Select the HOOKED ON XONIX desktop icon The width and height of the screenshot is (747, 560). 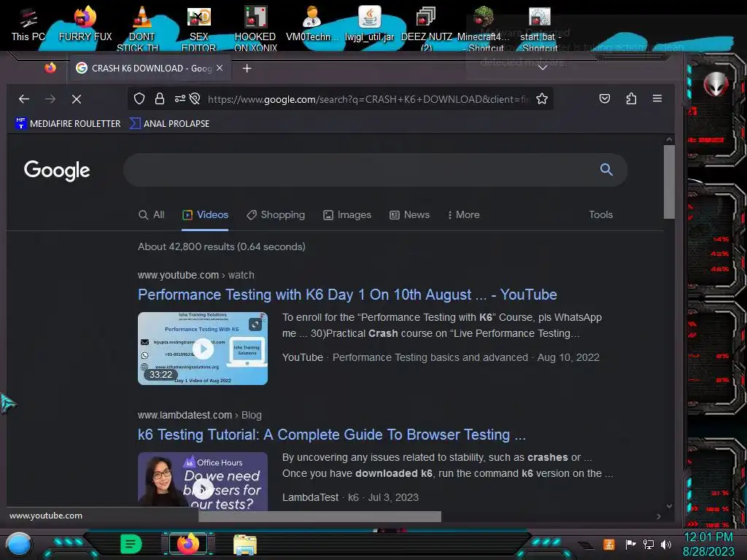pyautogui.click(x=255, y=28)
